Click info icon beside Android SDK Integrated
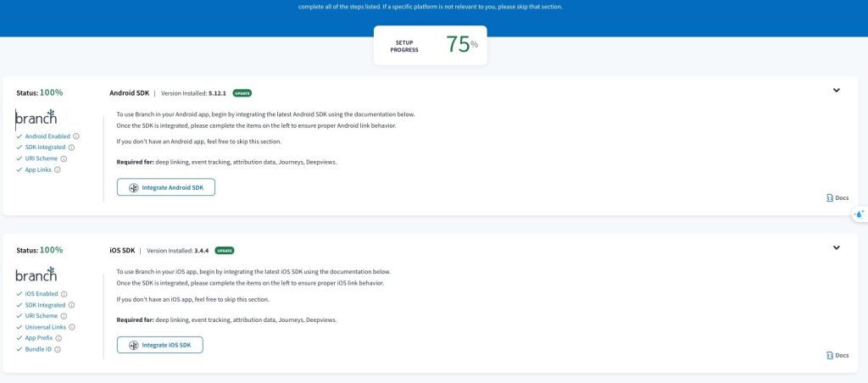 click(x=71, y=147)
